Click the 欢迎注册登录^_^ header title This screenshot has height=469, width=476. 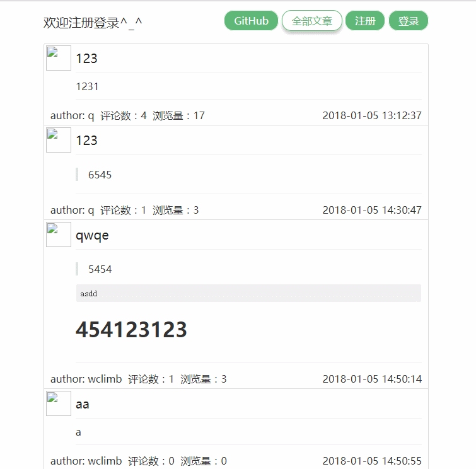coord(93,23)
